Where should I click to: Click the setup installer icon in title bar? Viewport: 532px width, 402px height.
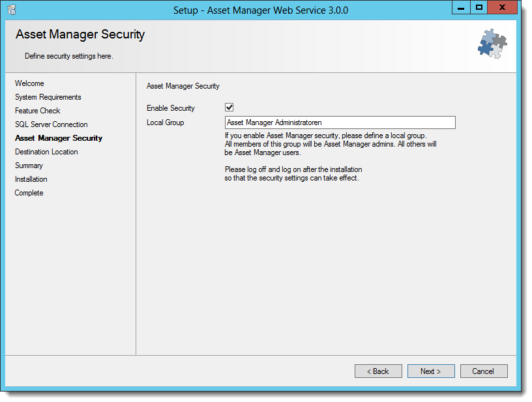click(12, 10)
